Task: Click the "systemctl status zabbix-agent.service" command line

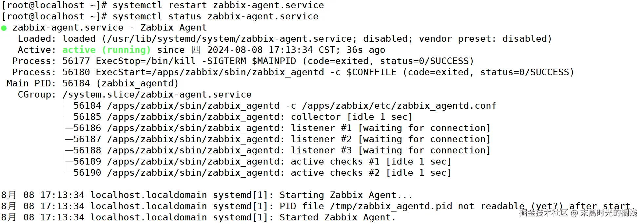Action: click(215, 17)
